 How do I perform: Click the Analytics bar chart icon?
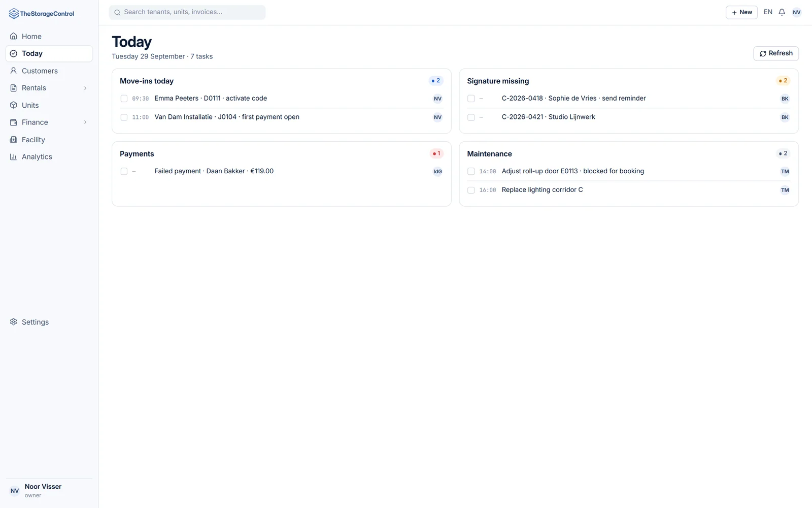(x=14, y=157)
